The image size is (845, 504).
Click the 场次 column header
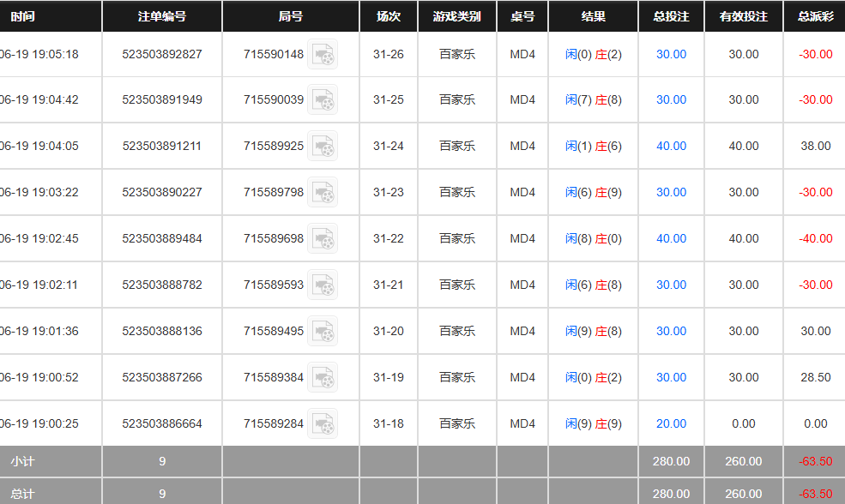click(389, 16)
